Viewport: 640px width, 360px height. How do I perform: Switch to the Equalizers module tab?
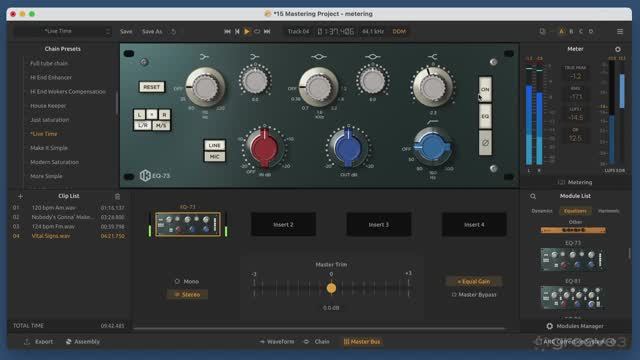coord(575,211)
